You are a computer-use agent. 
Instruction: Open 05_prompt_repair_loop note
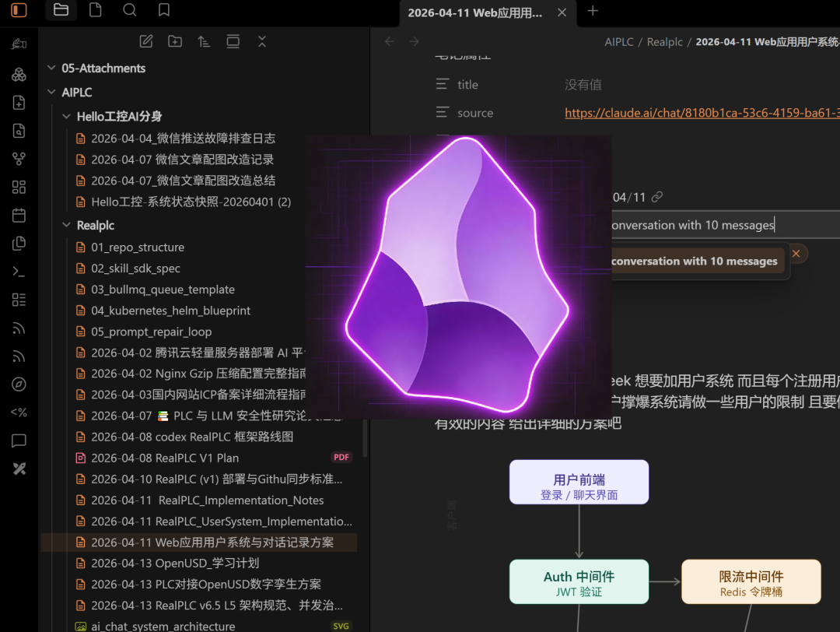(151, 332)
